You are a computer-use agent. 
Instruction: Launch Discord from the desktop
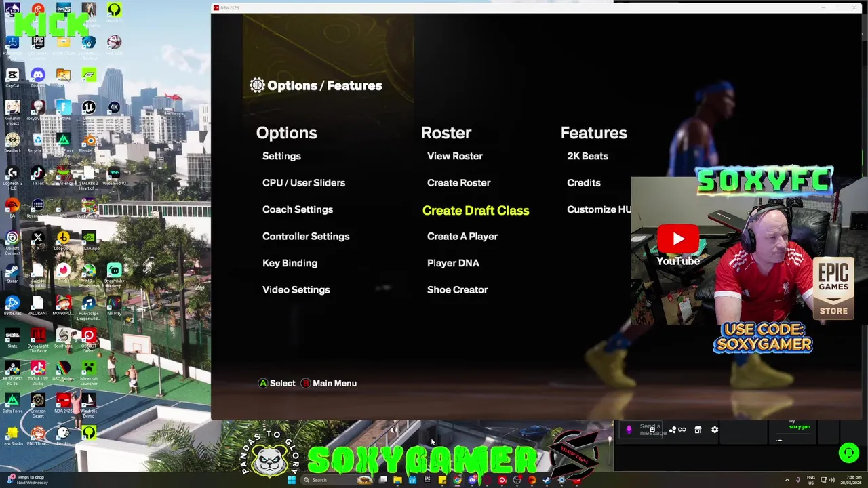coord(37,77)
